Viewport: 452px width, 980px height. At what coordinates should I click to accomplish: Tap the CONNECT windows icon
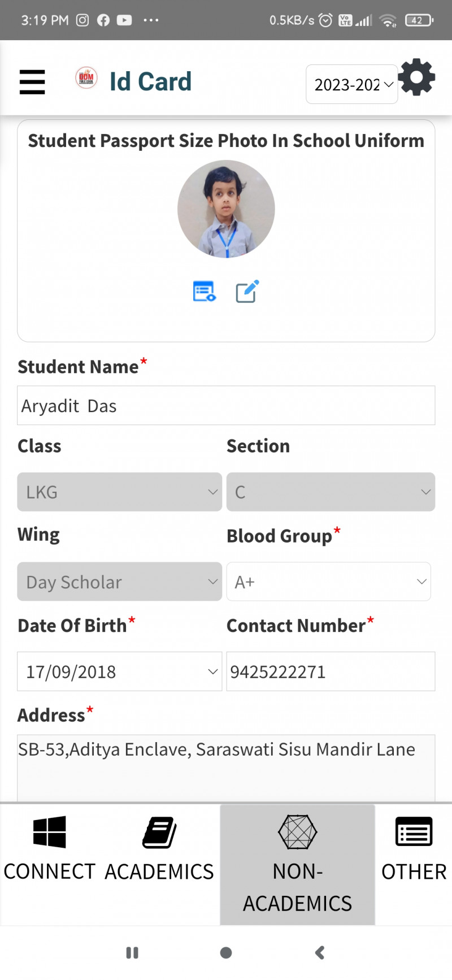point(50,832)
